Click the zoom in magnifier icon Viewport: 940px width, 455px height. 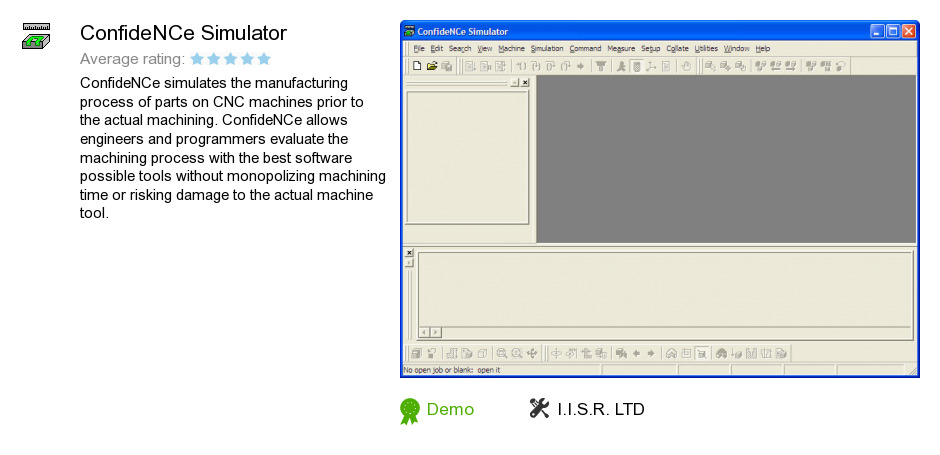coord(502,353)
